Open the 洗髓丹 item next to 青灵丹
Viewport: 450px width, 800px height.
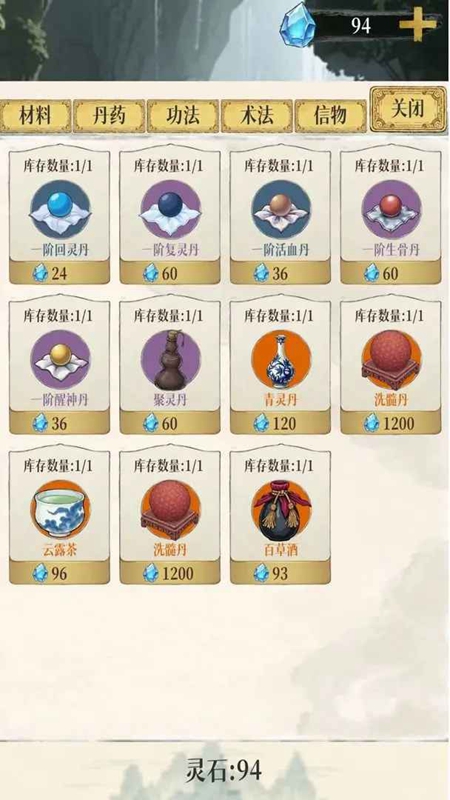391,364
